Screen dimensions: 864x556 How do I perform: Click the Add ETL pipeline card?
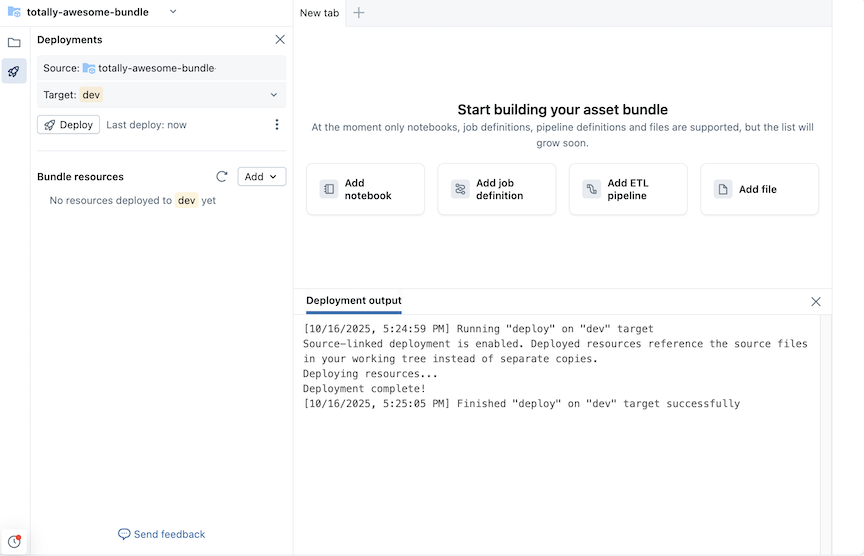point(628,189)
